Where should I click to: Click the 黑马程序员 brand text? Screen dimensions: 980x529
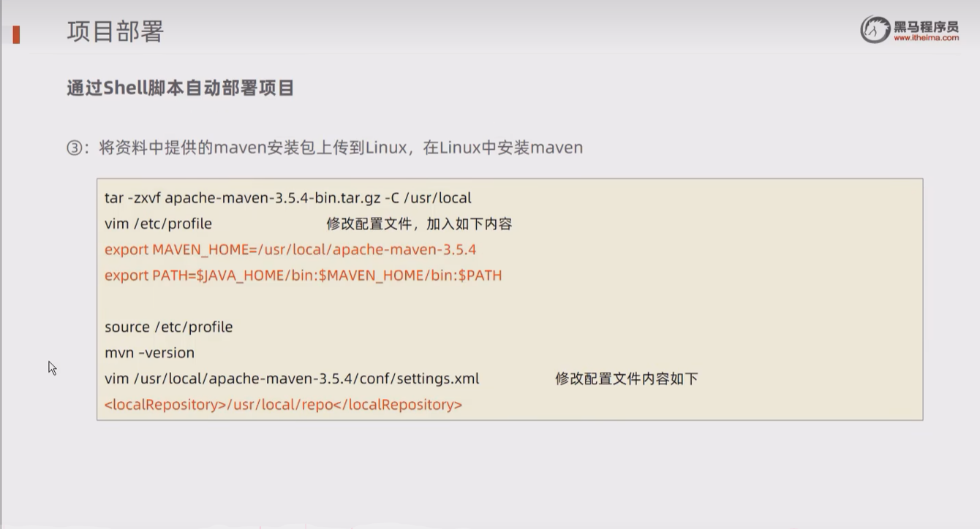click(926, 26)
